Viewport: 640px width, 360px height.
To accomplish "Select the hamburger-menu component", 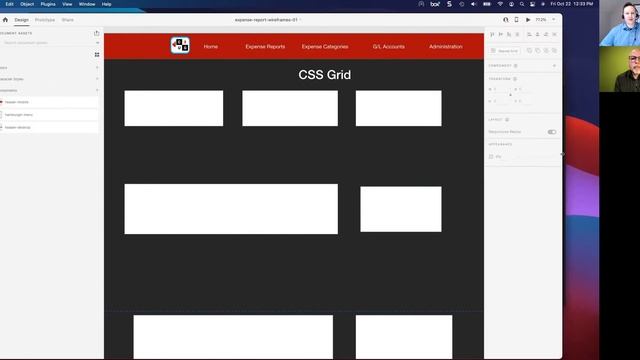I will pos(49,115).
